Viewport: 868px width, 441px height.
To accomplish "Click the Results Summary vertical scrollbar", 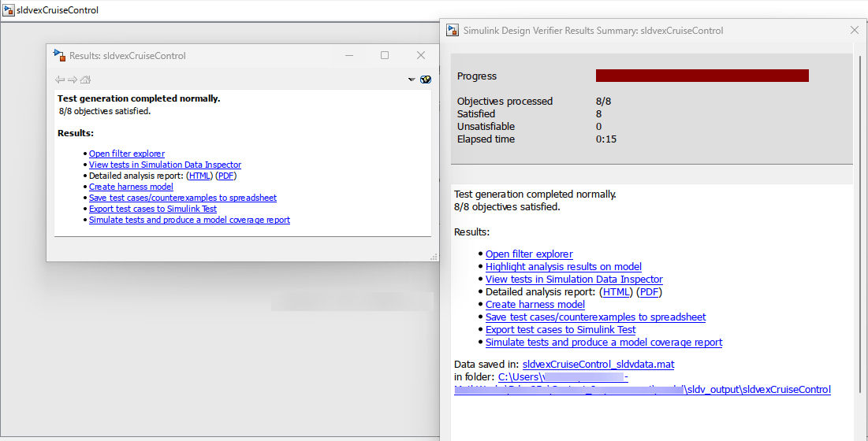I will (860, 276).
